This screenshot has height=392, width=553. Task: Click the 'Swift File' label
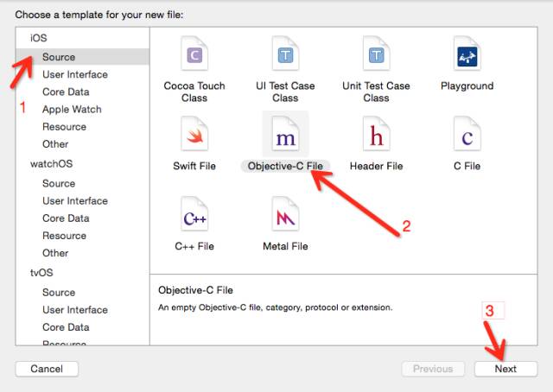(194, 166)
